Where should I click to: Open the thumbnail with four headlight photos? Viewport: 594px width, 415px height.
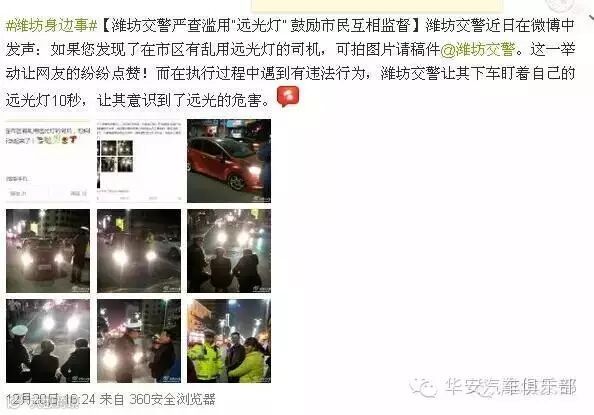(x=139, y=161)
